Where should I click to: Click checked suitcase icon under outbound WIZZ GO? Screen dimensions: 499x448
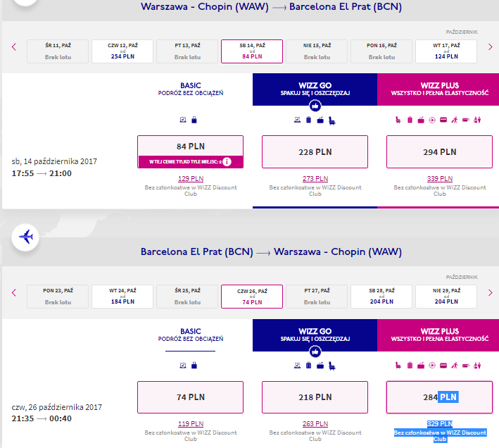coord(309,120)
